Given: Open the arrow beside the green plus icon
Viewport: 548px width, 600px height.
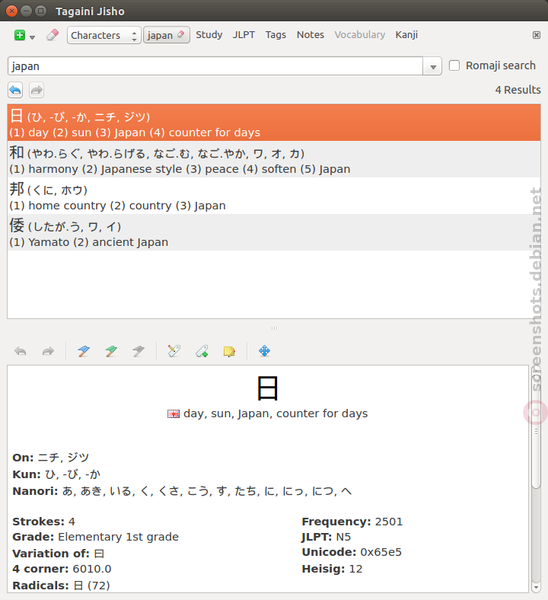Looking at the screenshot, I should tap(33, 37).
